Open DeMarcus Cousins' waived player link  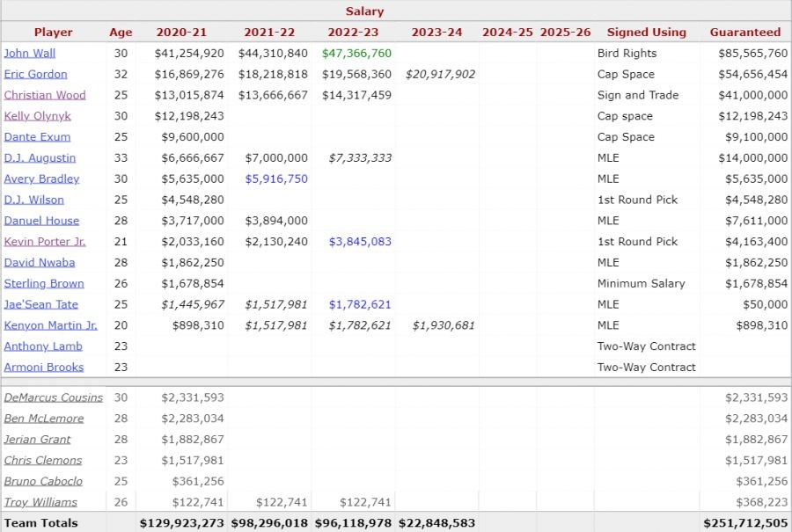(x=54, y=397)
